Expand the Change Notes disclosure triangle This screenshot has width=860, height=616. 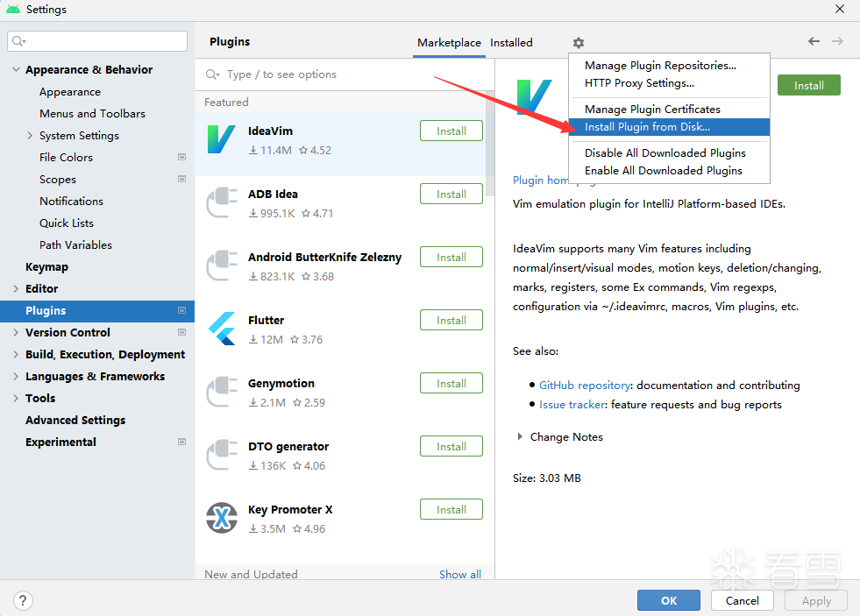(x=519, y=436)
